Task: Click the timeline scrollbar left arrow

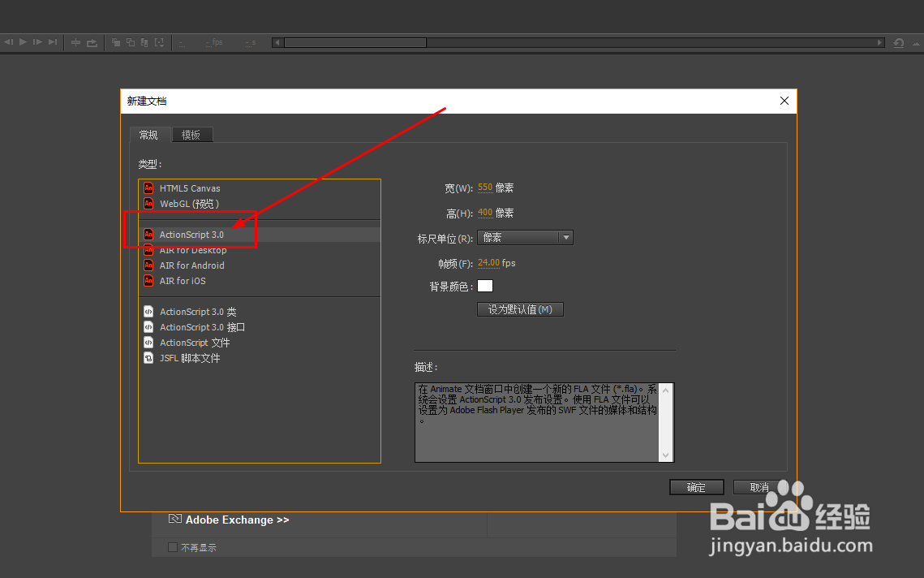Action: tap(277, 42)
